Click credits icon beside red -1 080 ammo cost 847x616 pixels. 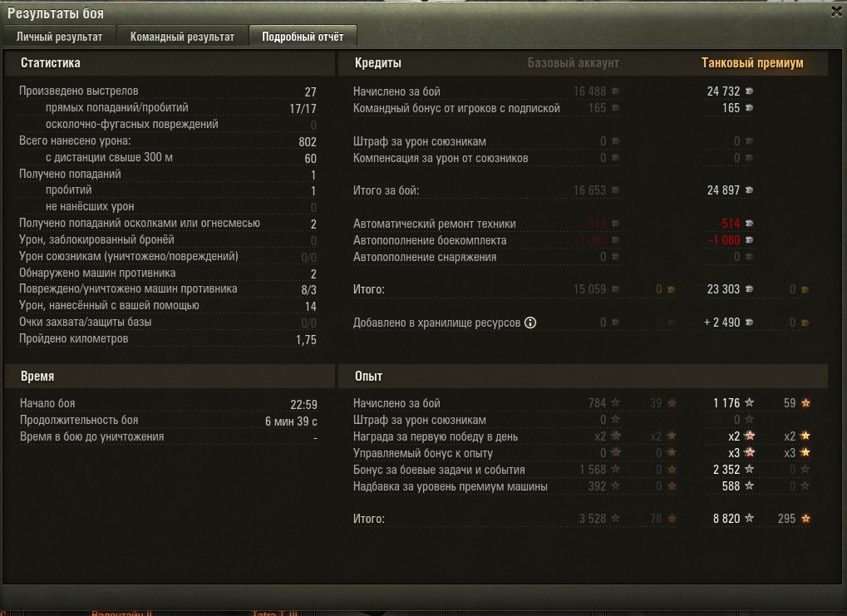[x=749, y=240]
